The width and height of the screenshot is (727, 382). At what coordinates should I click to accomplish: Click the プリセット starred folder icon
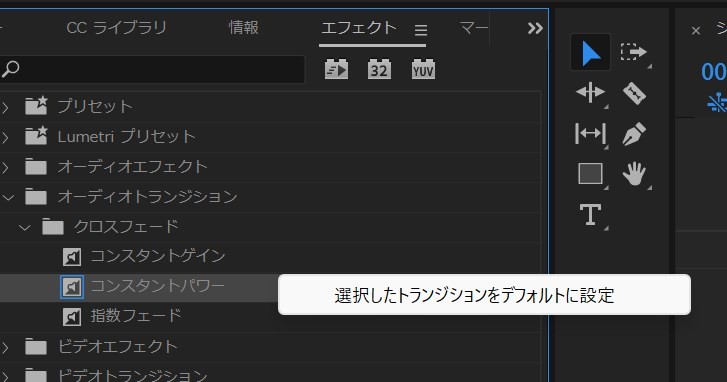pyautogui.click(x=36, y=106)
